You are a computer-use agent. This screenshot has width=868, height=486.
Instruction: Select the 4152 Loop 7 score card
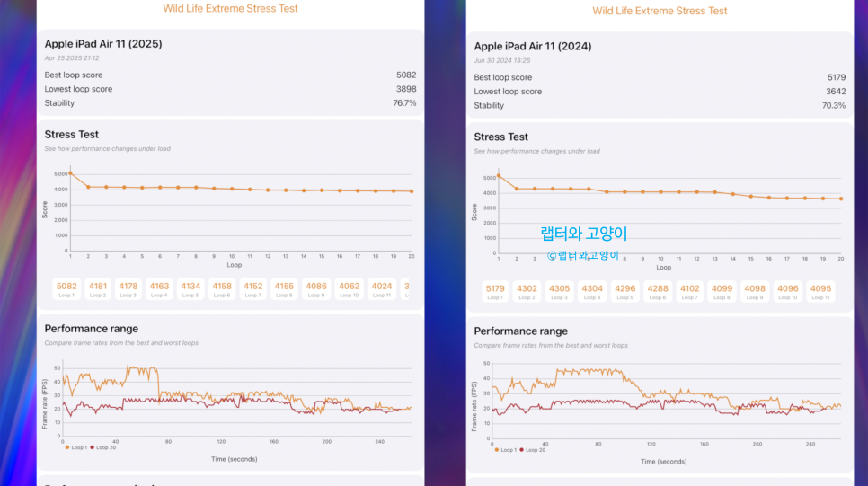(253, 289)
